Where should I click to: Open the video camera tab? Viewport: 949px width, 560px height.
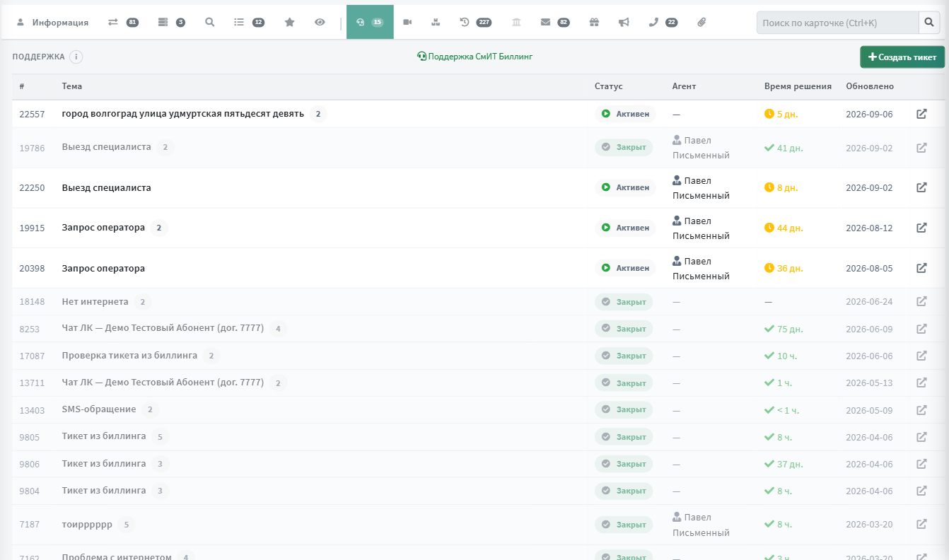pos(407,22)
